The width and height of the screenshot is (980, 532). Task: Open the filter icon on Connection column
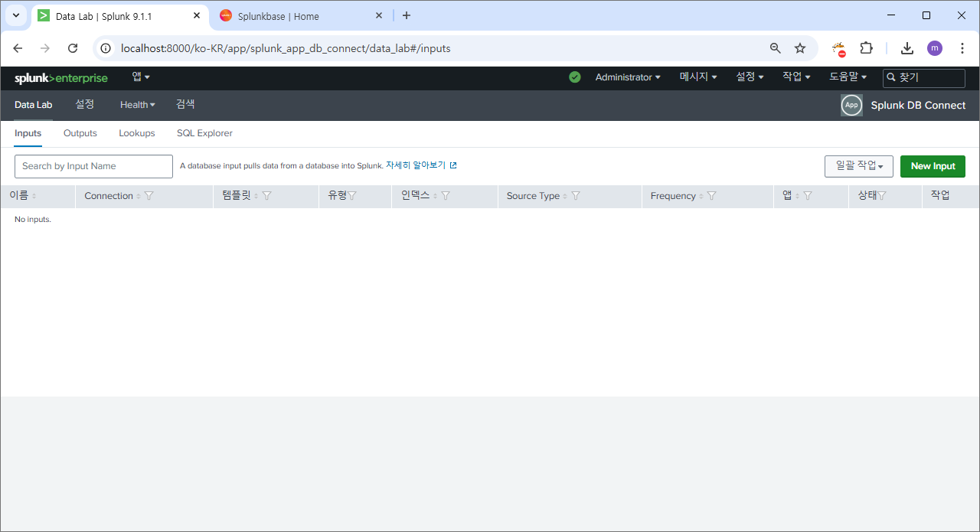[149, 196]
